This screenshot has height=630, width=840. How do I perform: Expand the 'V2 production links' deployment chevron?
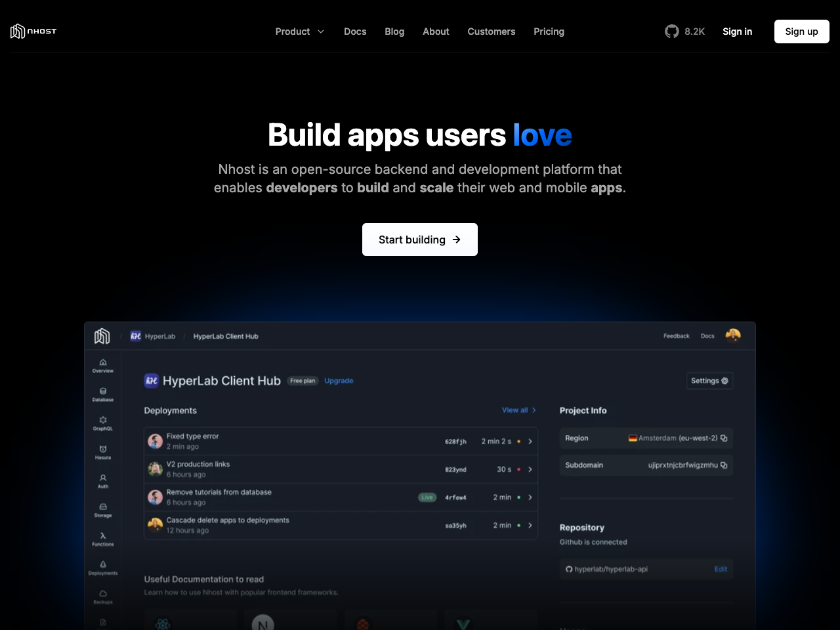pos(530,469)
